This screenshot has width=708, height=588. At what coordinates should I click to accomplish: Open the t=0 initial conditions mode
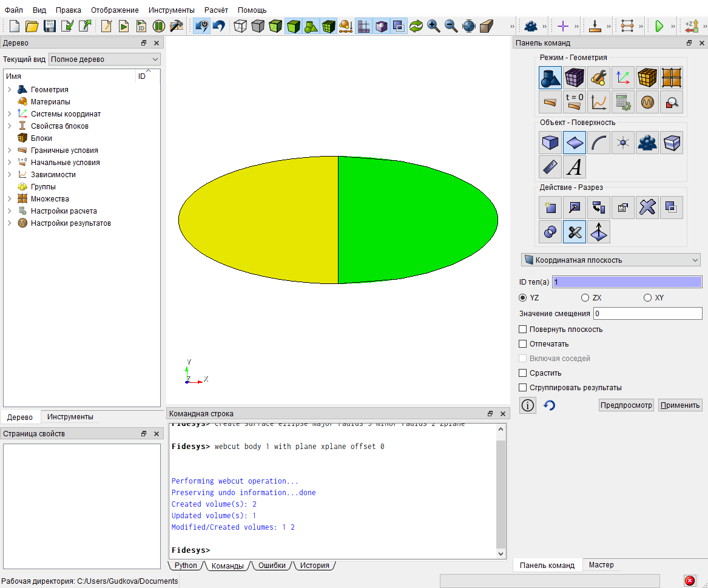pos(575,102)
